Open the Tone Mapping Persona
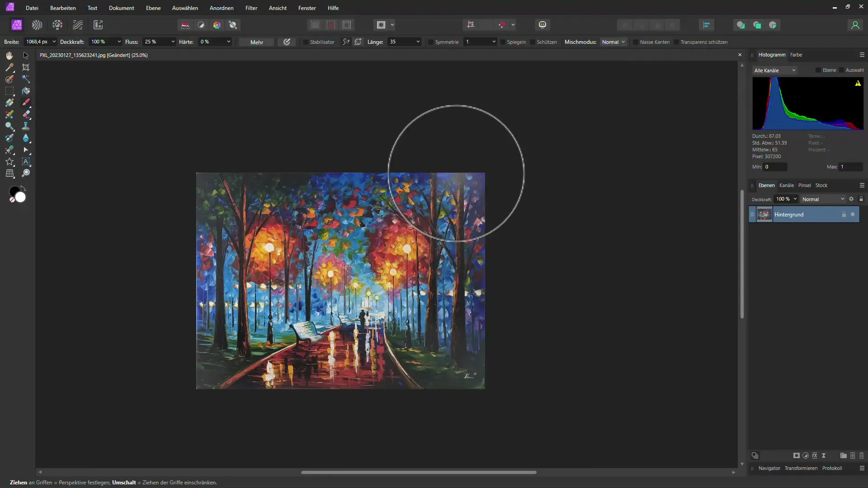868x488 pixels. (x=78, y=25)
